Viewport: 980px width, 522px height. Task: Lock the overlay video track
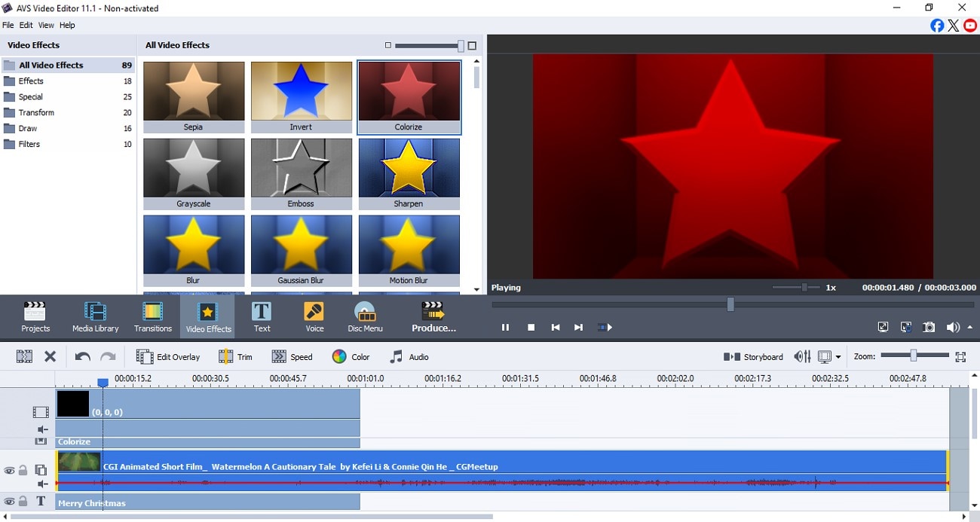pyautogui.click(x=23, y=471)
